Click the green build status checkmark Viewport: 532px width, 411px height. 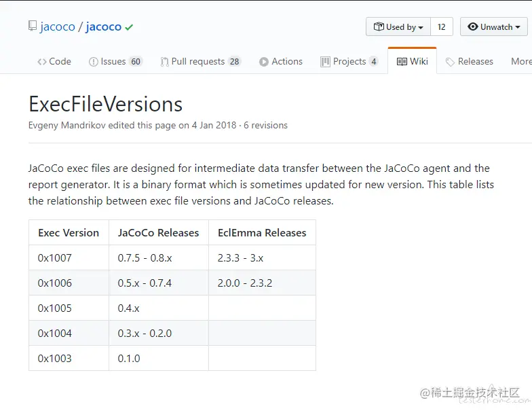tap(129, 27)
